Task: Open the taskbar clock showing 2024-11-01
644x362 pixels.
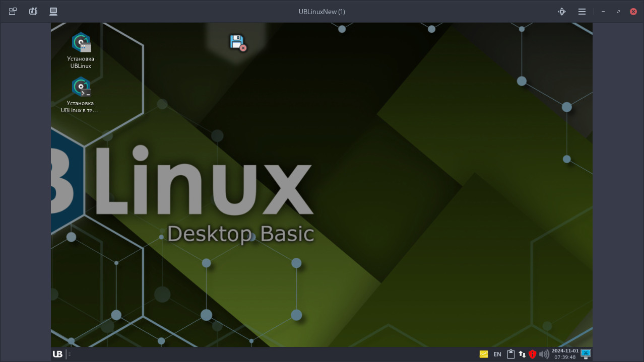Action: (565, 354)
